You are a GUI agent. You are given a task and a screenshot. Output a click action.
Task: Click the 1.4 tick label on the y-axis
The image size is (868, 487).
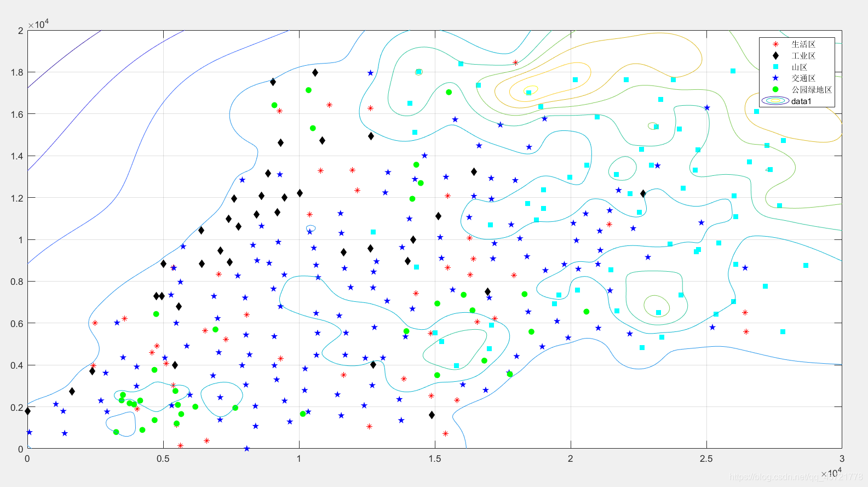click(x=17, y=156)
